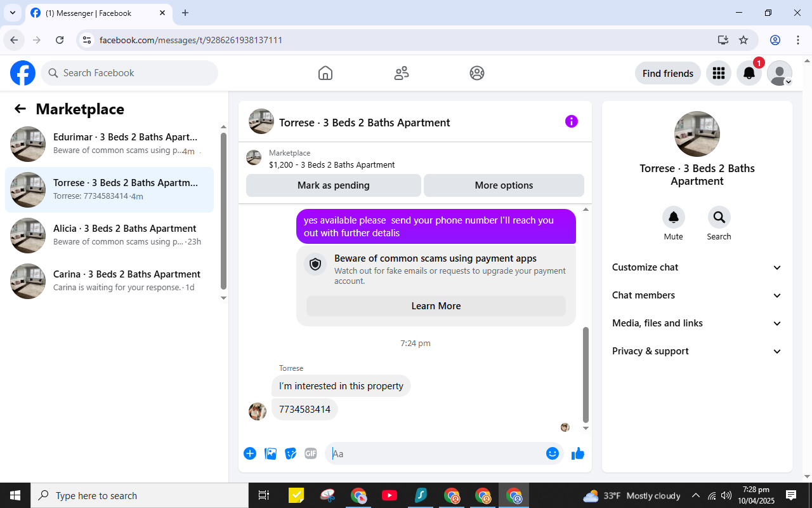The image size is (812, 508).
Task: Open the Facebook logo home link
Action: [x=23, y=73]
